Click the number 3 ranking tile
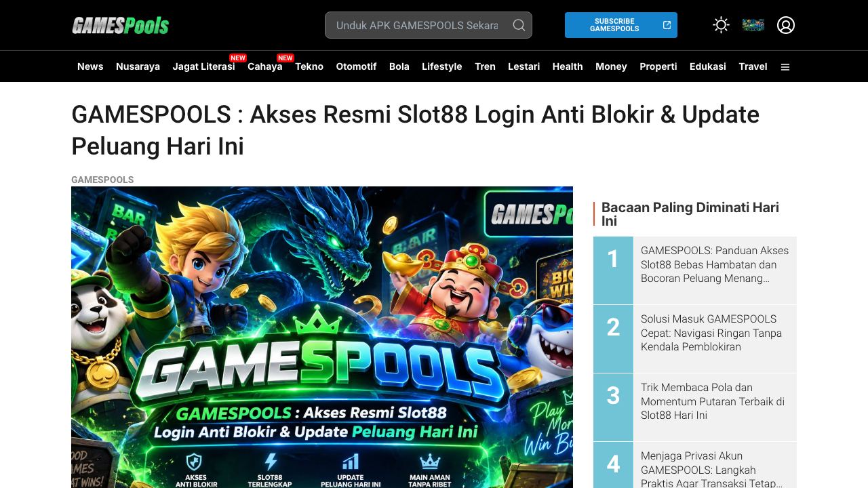868x488 pixels. pos(613,407)
